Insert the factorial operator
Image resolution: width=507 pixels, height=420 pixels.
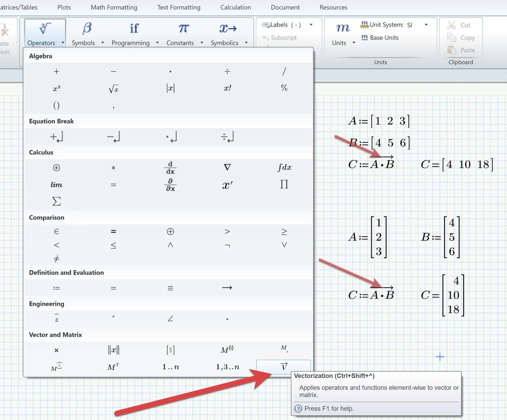click(227, 88)
